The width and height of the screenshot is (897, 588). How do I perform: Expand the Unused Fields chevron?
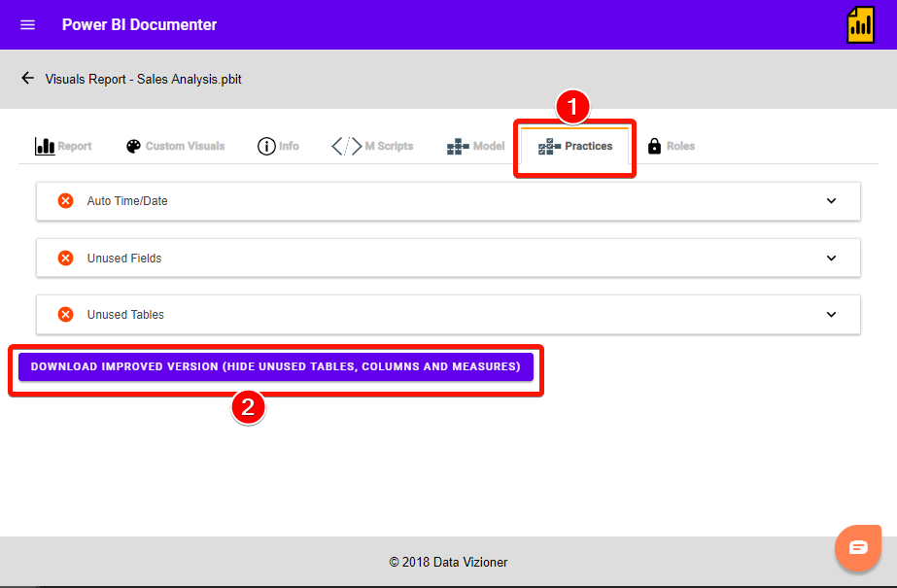[831, 258]
